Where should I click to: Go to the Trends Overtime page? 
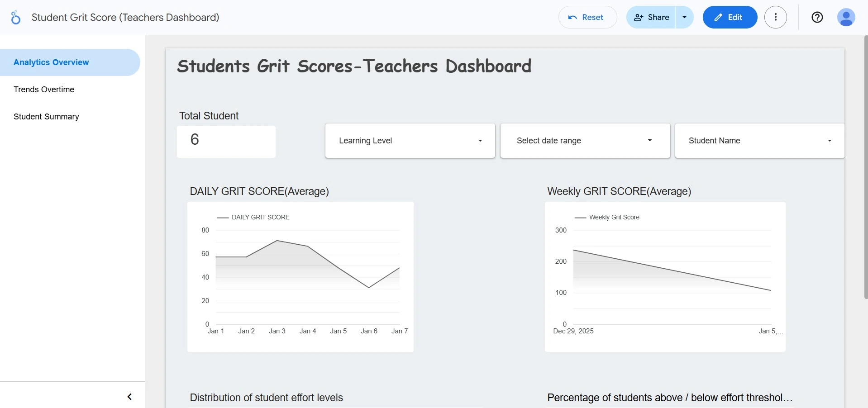[x=44, y=90]
